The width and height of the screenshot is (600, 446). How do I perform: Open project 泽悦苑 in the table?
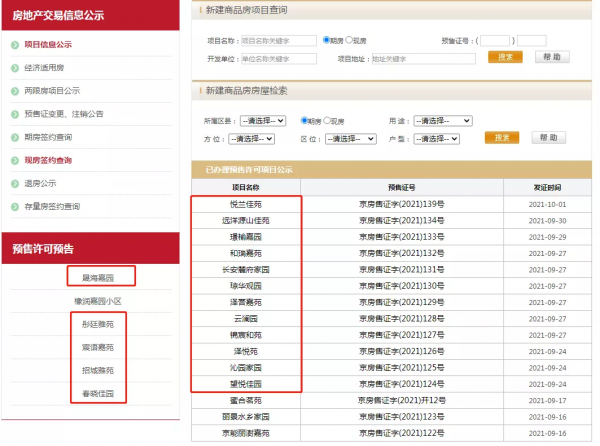click(246, 352)
